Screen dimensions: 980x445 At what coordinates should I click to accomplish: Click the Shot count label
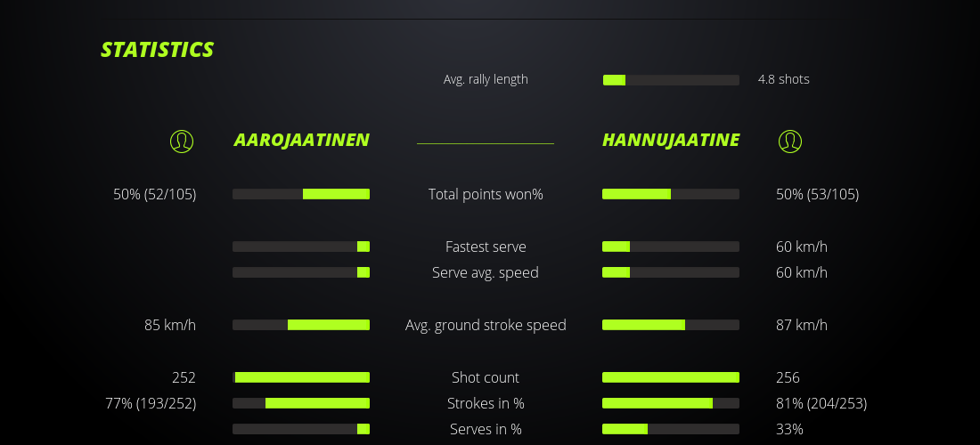[486, 377]
